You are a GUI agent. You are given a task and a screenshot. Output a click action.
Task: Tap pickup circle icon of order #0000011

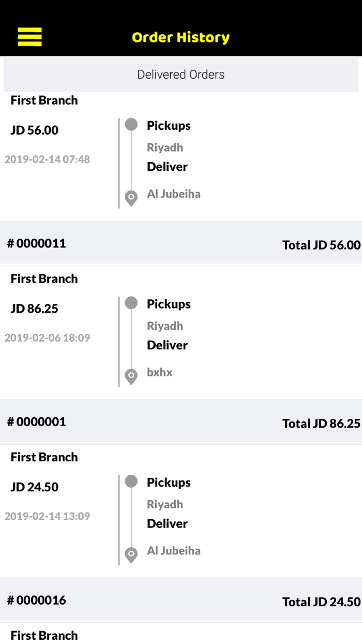click(131, 124)
